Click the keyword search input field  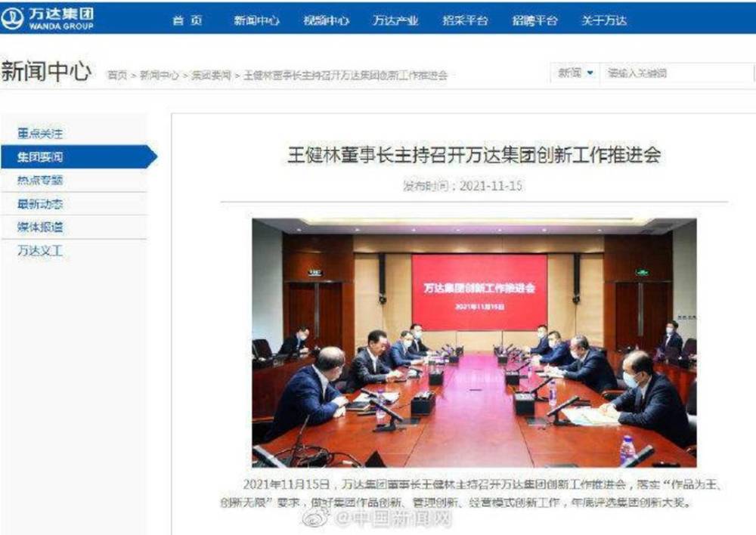[x=677, y=73]
